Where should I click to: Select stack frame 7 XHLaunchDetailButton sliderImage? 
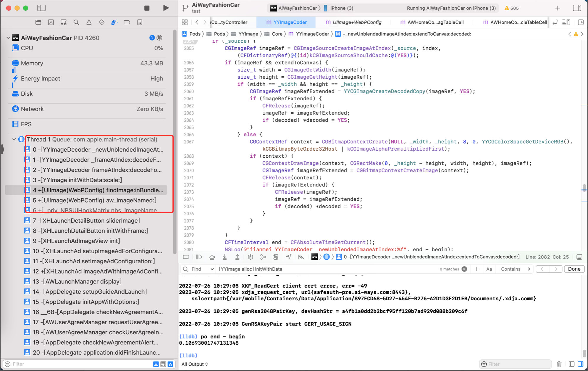86,220
